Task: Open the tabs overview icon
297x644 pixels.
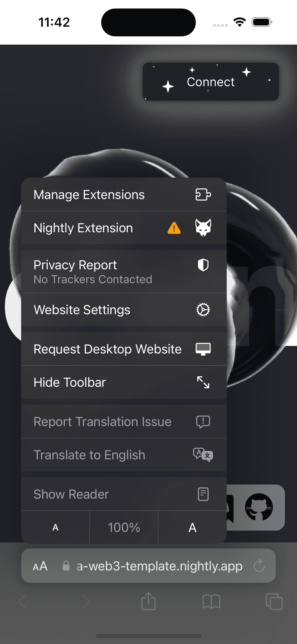Action: pos(274,602)
